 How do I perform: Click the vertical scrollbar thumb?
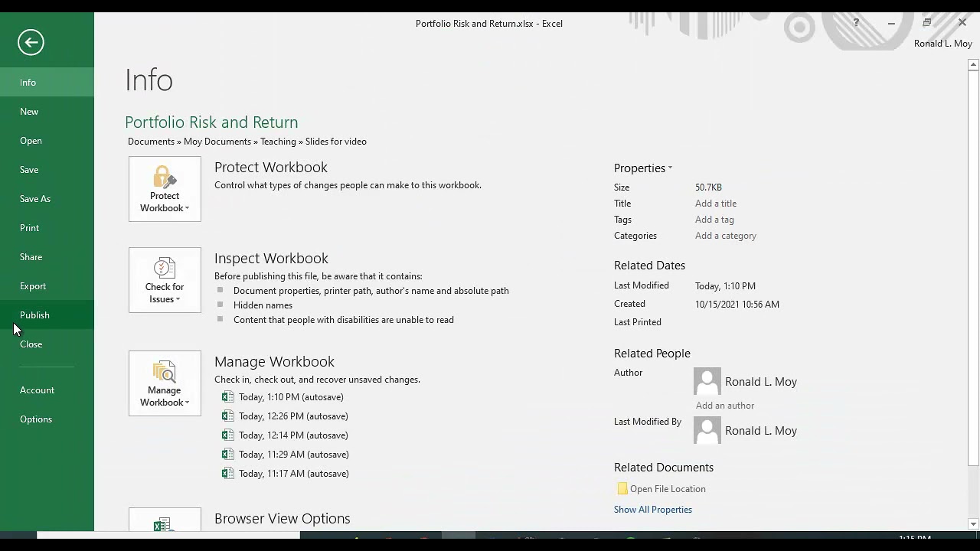click(973, 269)
